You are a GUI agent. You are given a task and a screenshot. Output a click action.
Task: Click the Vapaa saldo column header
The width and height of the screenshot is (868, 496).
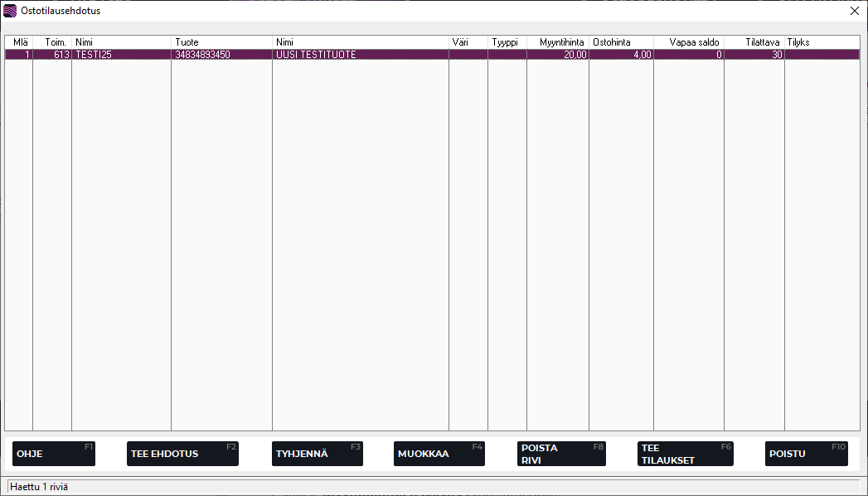(x=689, y=42)
